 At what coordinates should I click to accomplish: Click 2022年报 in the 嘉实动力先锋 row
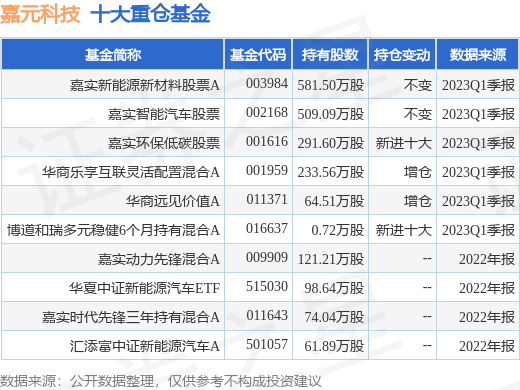click(x=487, y=259)
